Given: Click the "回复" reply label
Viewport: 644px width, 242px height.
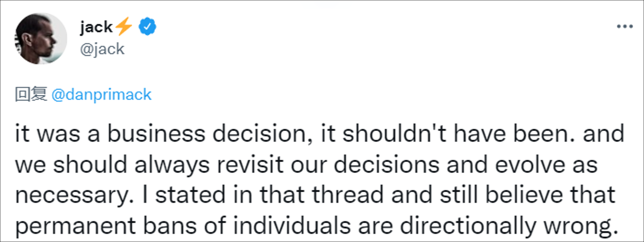Looking at the screenshot, I should click(31, 94).
